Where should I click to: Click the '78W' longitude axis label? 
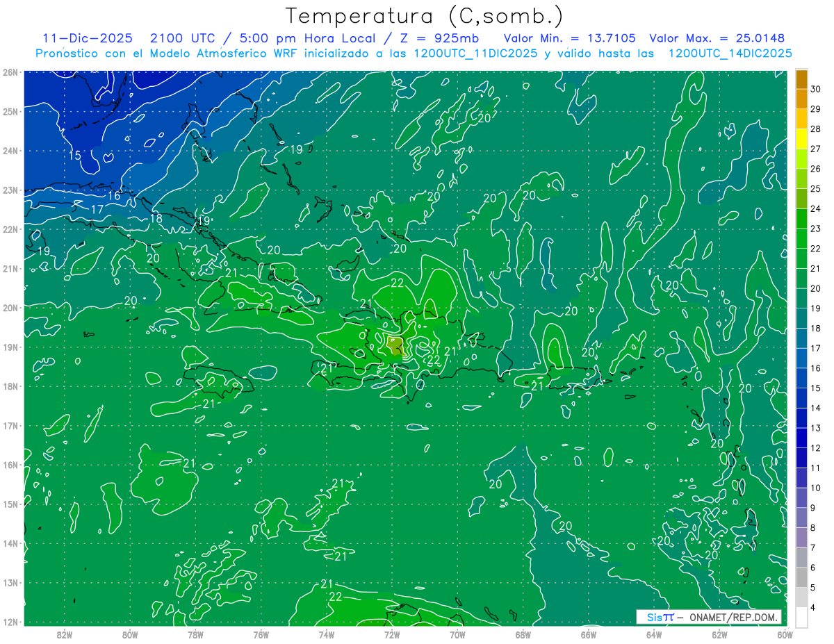[x=195, y=634]
